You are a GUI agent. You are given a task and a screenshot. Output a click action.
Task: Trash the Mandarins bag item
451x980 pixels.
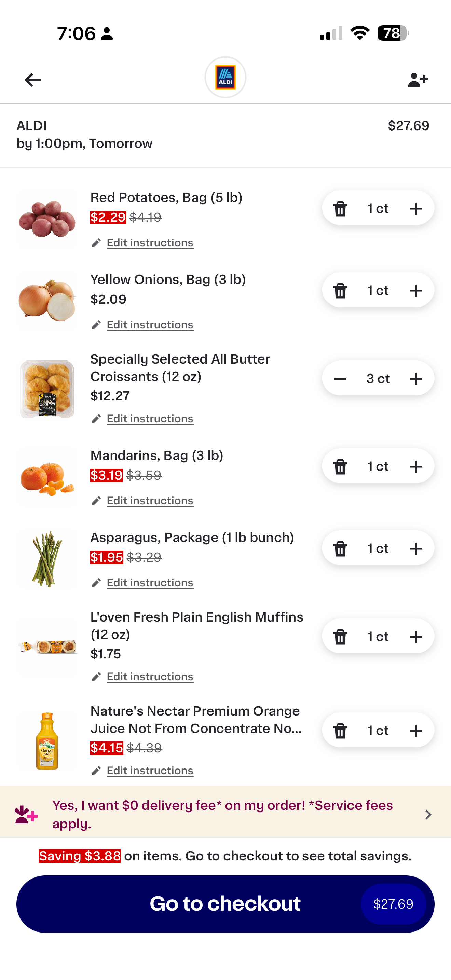340,466
